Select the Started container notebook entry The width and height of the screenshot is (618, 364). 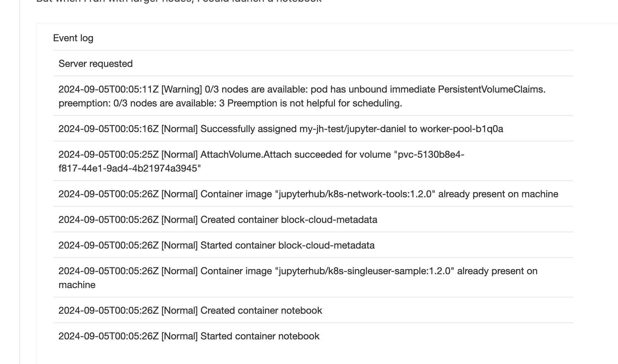[260, 336]
